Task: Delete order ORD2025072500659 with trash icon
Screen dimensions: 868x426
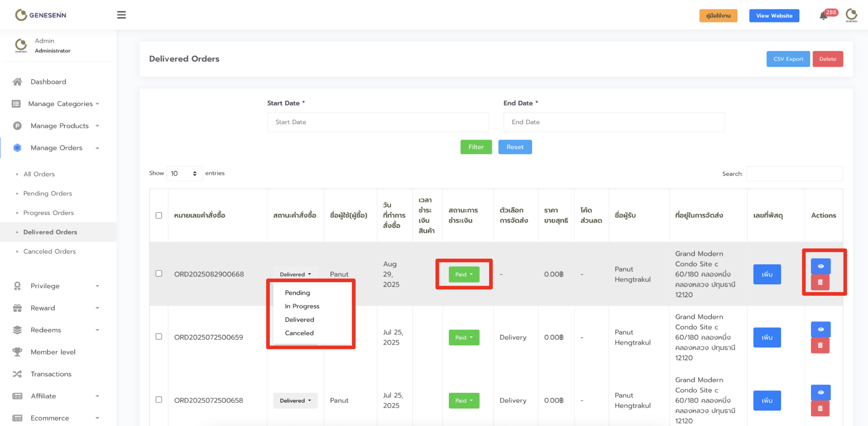Action: [820, 345]
